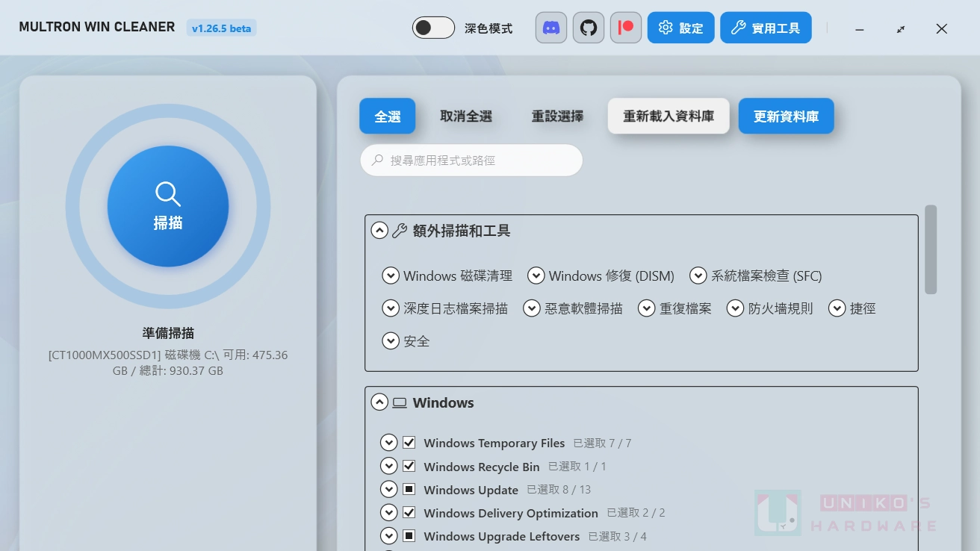This screenshot has height=551, width=980.
Task: Collapse the Windows section
Action: [379, 402]
